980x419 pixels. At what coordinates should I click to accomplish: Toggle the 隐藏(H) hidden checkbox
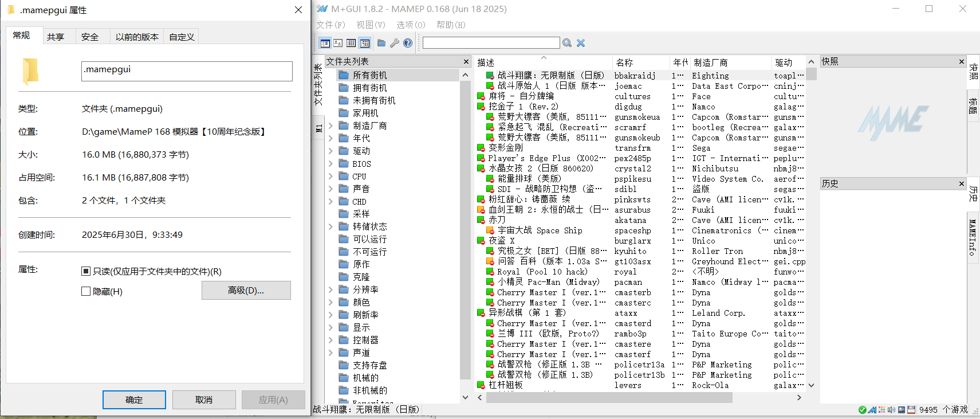86,291
